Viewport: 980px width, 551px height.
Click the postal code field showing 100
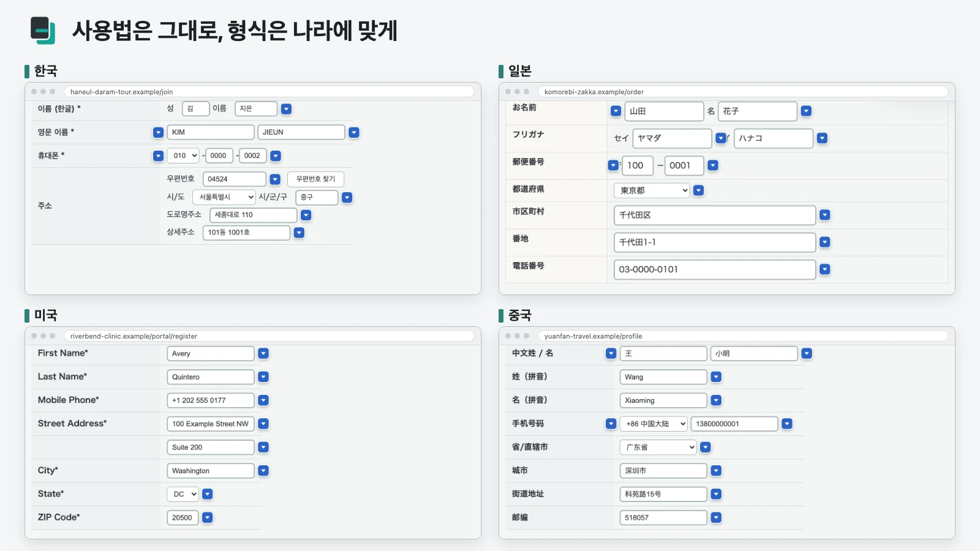(638, 165)
